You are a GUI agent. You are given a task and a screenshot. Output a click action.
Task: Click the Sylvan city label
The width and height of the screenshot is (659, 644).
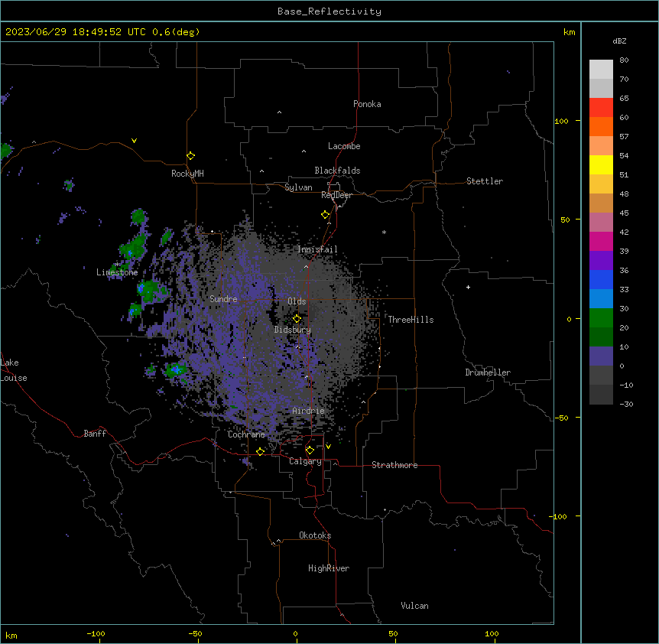pos(298,187)
